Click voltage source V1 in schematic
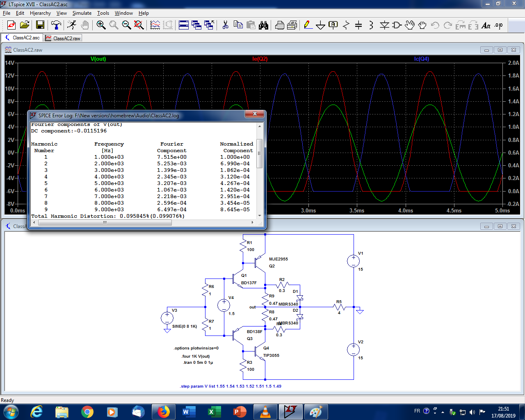 pyautogui.click(x=354, y=261)
